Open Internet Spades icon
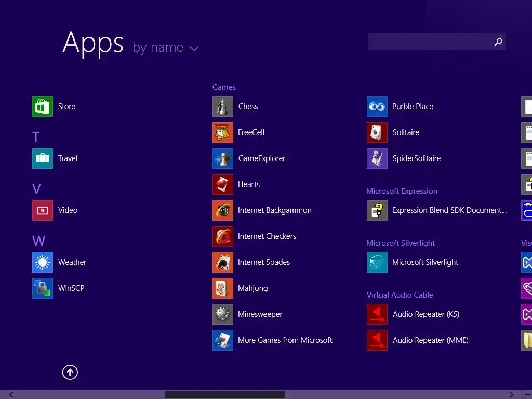 (223, 262)
